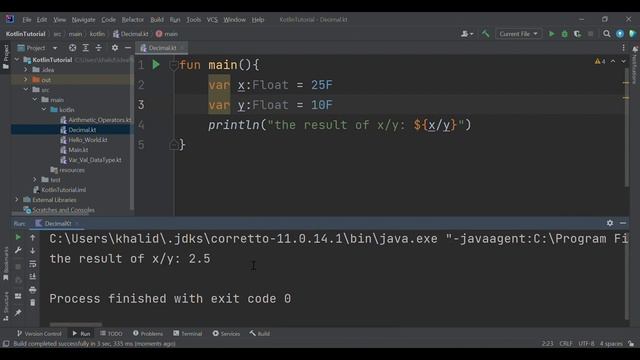Image resolution: width=640 pixels, height=360 pixels.
Task: Click the Run console horizontal scrollbar
Action: 76,325
